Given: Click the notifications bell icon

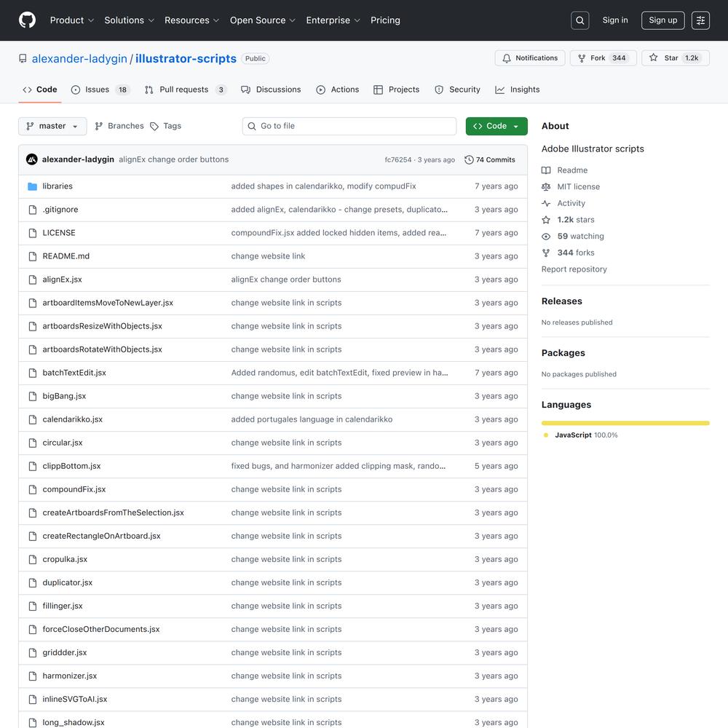Looking at the screenshot, I should (507, 58).
